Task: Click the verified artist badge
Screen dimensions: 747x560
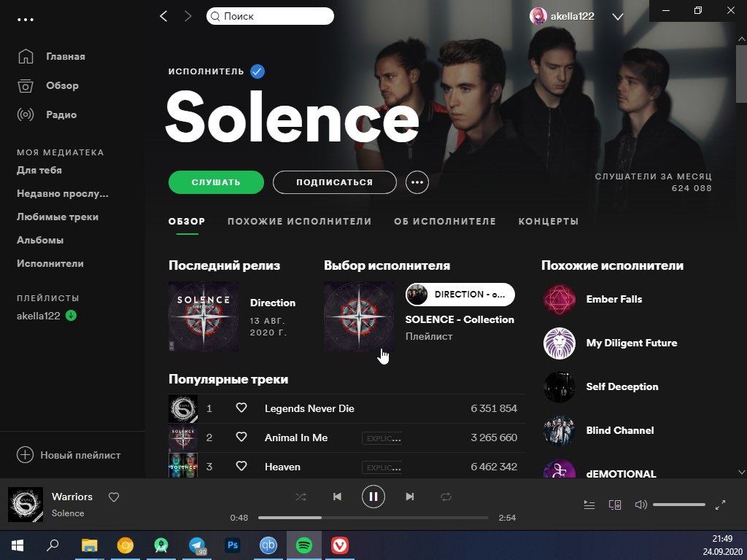Action: [x=258, y=71]
